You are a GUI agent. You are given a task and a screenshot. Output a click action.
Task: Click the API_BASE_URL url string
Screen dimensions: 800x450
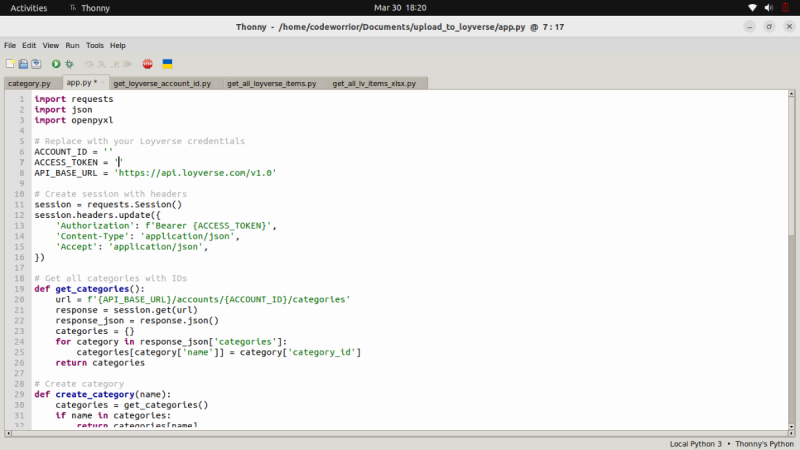click(195, 173)
